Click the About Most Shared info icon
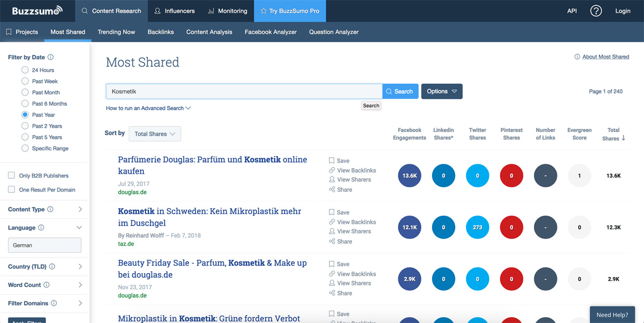Viewport: 644px width, 323px height. click(577, 57)
